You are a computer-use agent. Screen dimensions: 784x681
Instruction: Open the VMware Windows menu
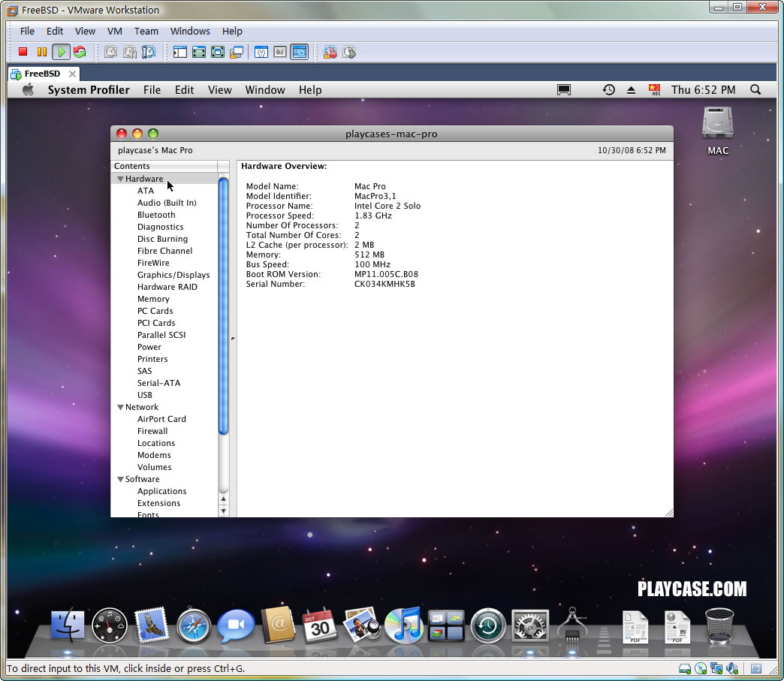pos(190,31)
